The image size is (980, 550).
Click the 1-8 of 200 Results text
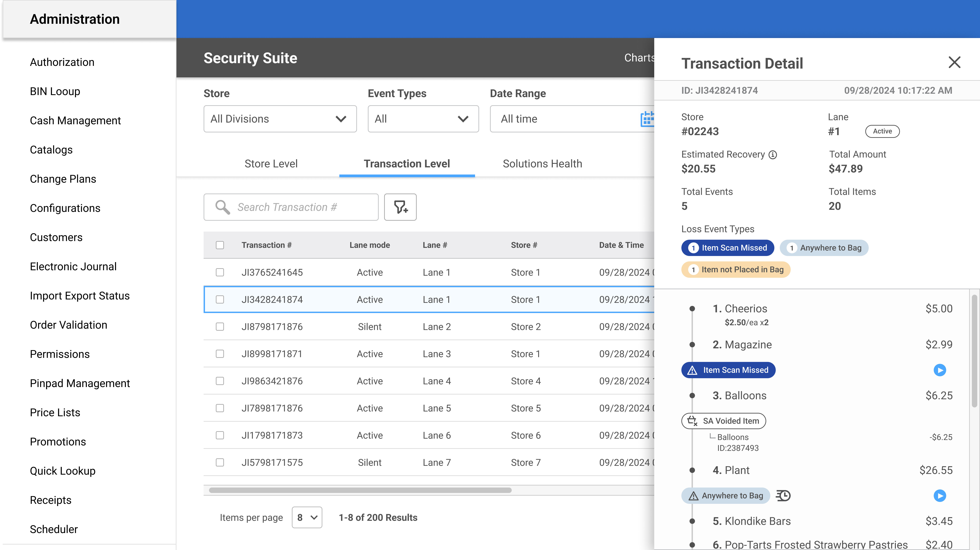point(378,518)
